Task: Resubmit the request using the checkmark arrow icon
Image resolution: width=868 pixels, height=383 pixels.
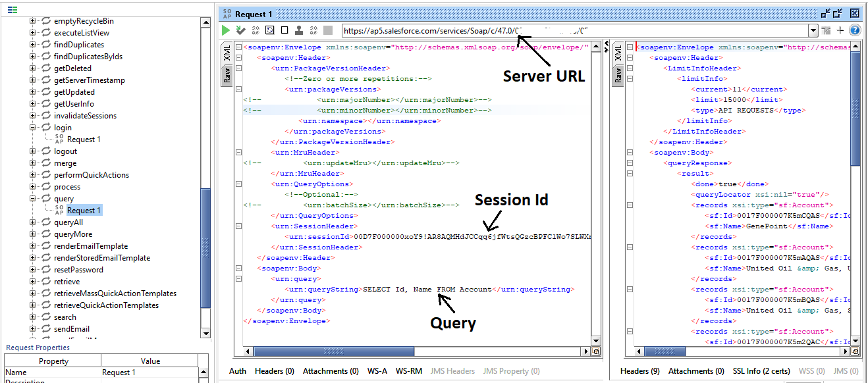Action: tap(240, 30)
